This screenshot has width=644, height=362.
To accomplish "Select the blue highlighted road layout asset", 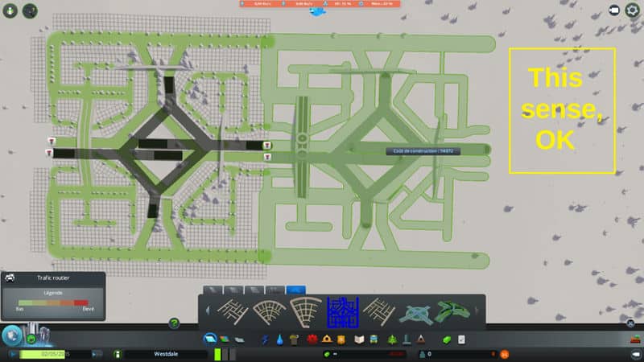I will (x=343, y=312).
